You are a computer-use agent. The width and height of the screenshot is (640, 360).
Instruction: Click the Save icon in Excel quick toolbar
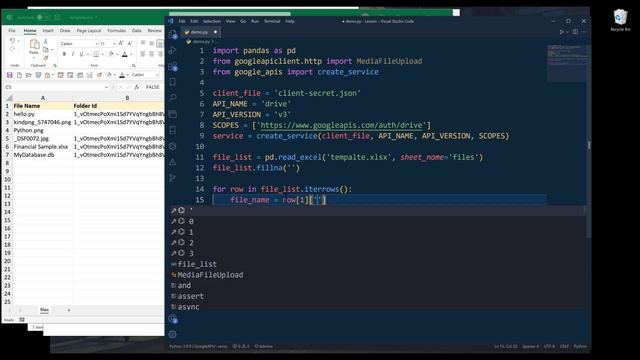coord(9,75)
